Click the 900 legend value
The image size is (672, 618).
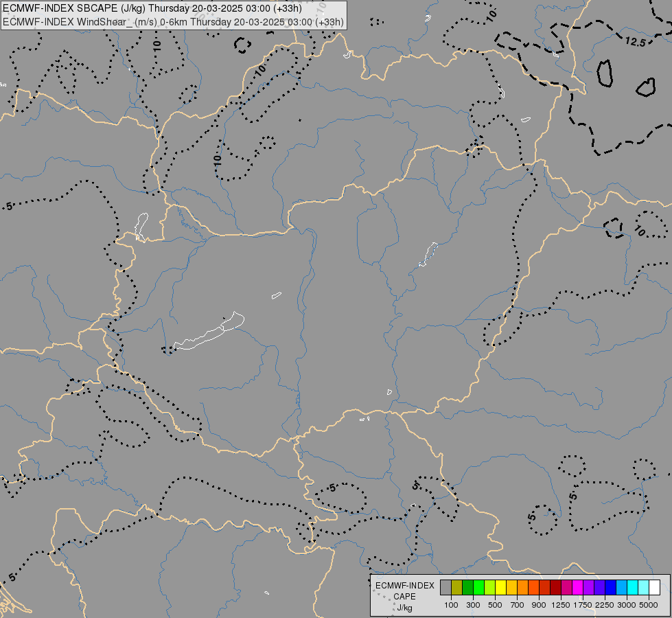539,605
